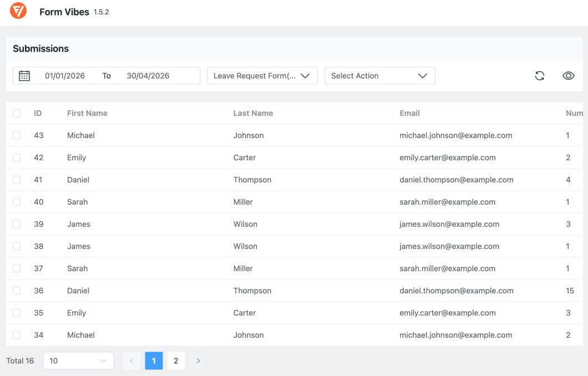Click start date field 01/01/2026
This screenshot has height=376, width=588.
(65, 76)
